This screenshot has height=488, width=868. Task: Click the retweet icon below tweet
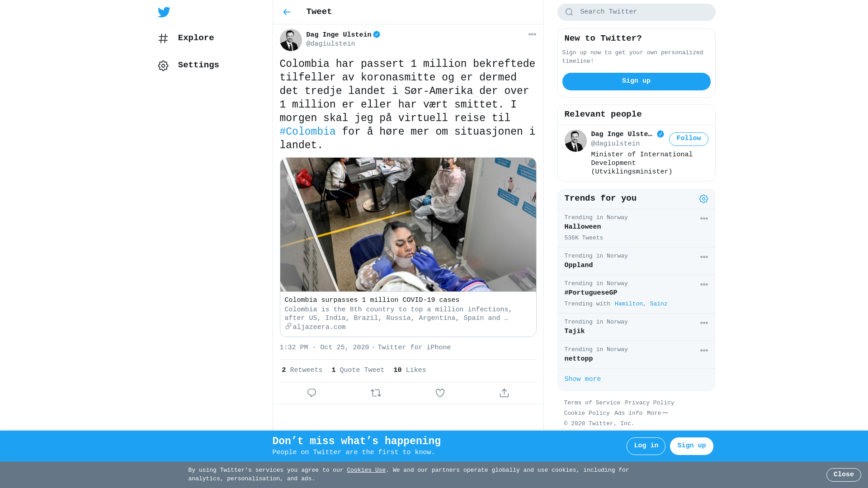click(x=376, y=393)
